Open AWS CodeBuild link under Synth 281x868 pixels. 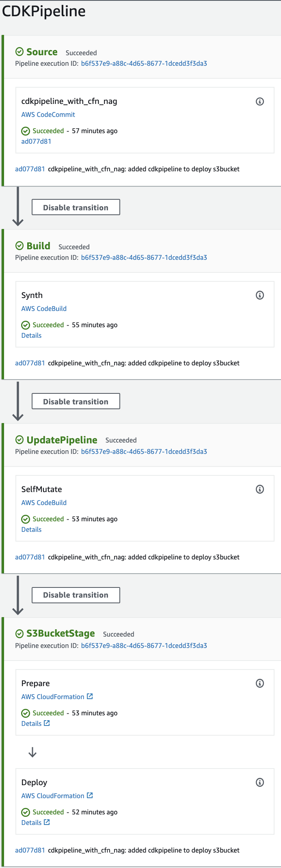[44, 309]
